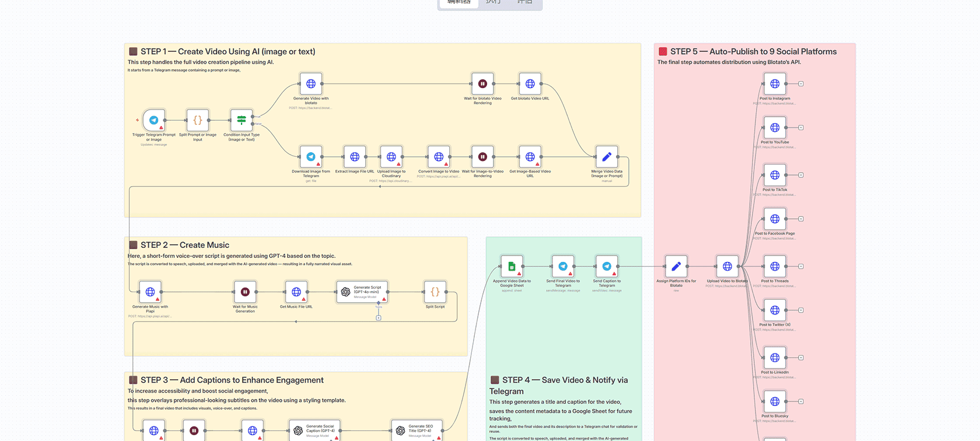Open the Assign Platform IDs for Blotato node

click(676, 267)
